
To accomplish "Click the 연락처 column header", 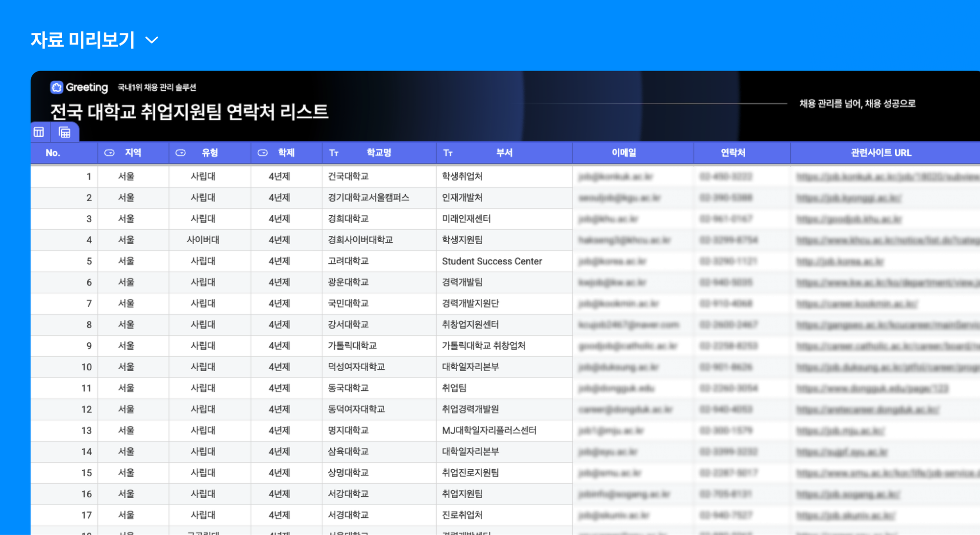I will [x=733, y=153].
